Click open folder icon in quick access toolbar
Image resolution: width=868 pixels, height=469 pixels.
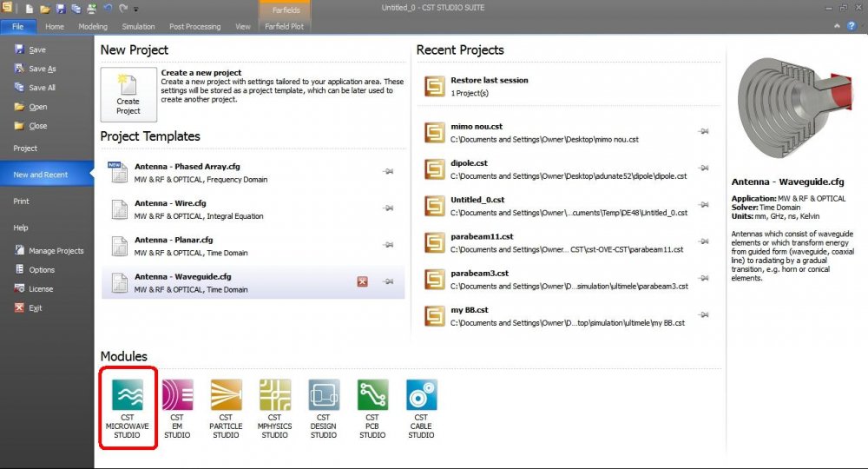pyautogui.click(x=45, y=9)
